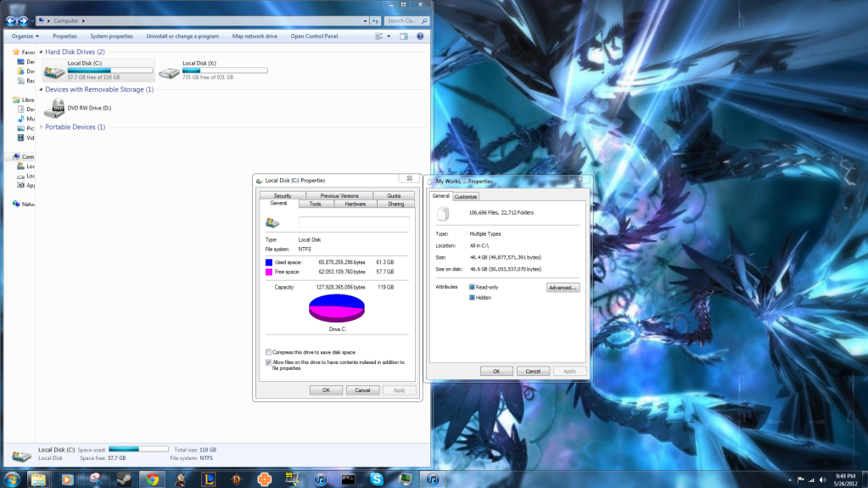The image size is (868, 488).
Task: Open Command Prompt from the taskbar
Action: tap(348, 480)
